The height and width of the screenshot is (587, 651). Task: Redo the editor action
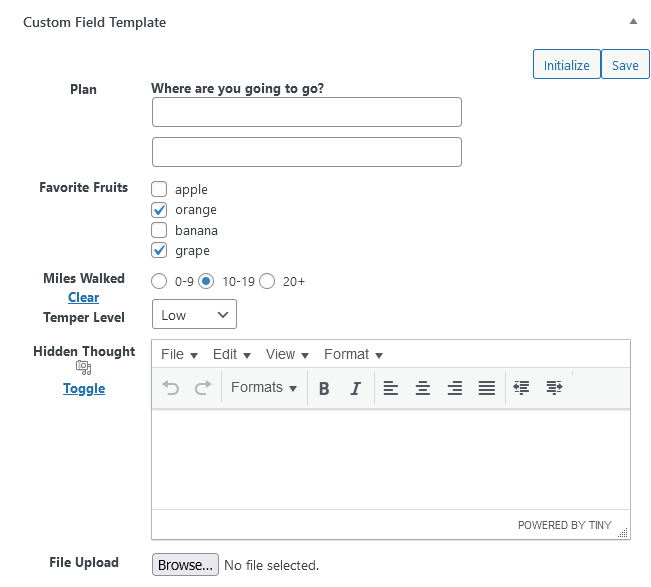[203, 388]
